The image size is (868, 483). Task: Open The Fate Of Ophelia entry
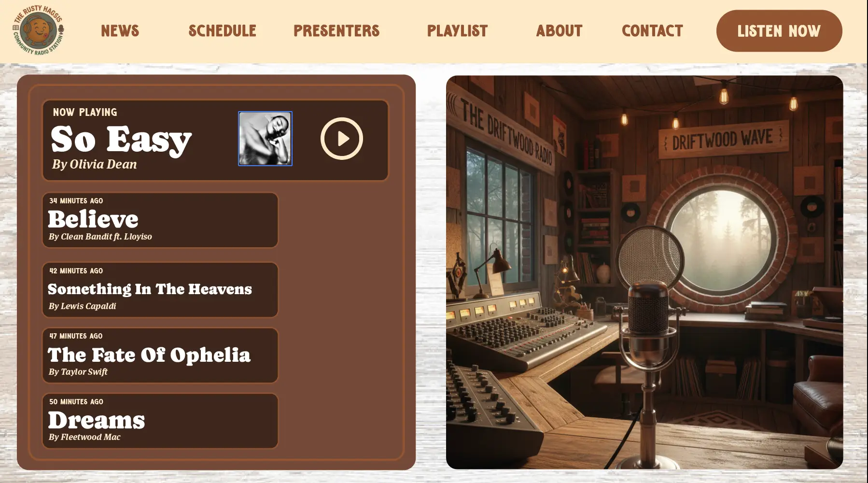click(160, 355)
